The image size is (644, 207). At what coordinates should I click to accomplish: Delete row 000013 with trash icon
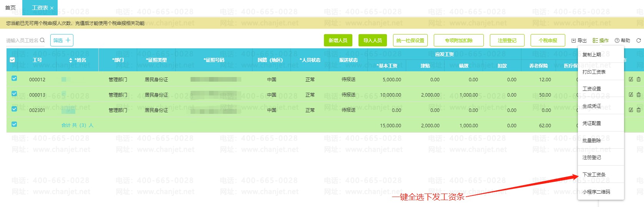tap(639, 95)
